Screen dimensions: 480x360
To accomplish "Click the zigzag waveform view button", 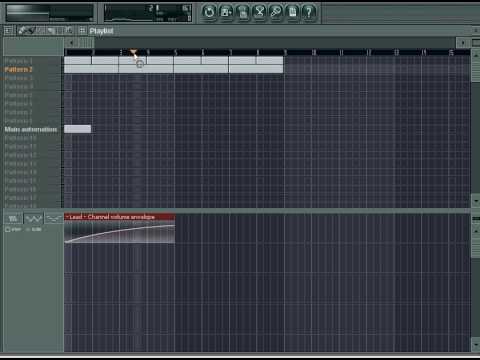I will [x=34, y=219].
